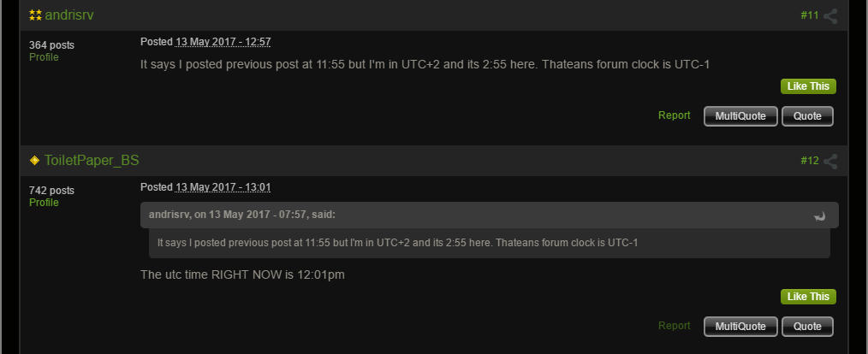The width and height of the screenshot is (868, 354).
Task: Open ToiletPaper_BS's username link
Action: click(92, 161)
